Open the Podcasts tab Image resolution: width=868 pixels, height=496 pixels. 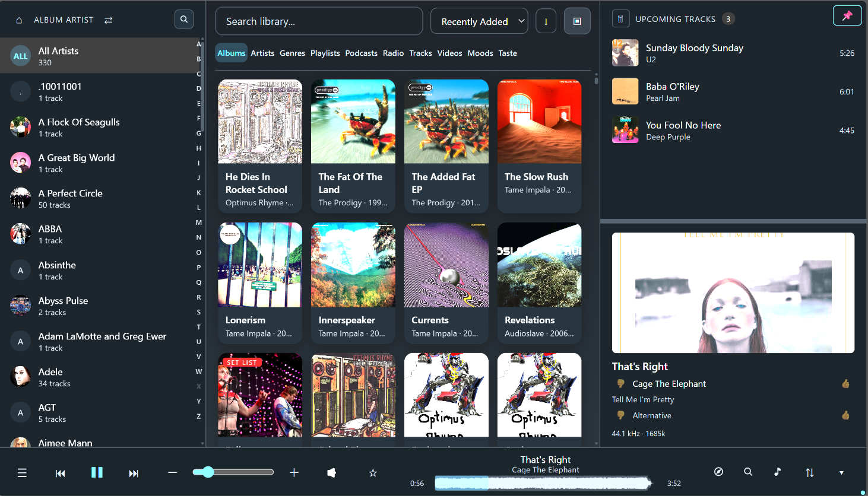(x=362, y=53)
